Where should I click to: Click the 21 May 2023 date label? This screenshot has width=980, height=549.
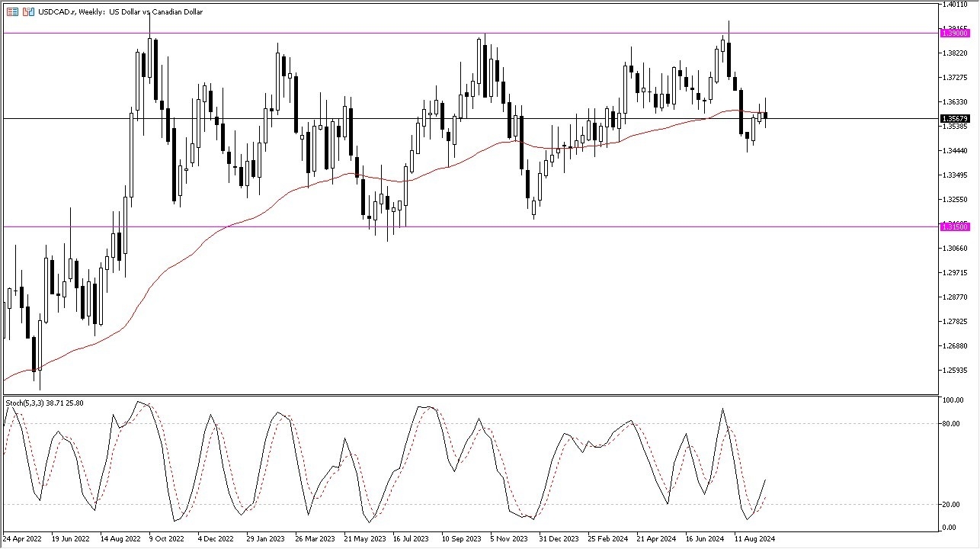(x=363, y=538)
